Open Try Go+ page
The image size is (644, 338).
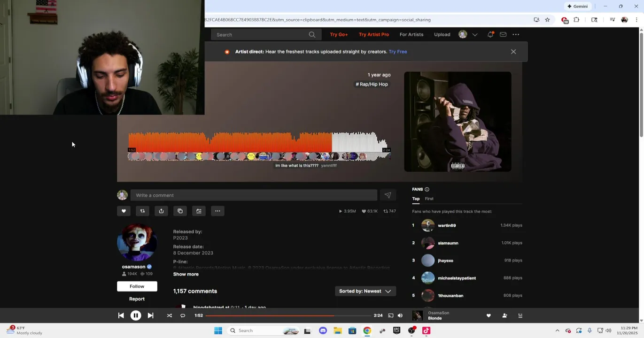(339, 34)
